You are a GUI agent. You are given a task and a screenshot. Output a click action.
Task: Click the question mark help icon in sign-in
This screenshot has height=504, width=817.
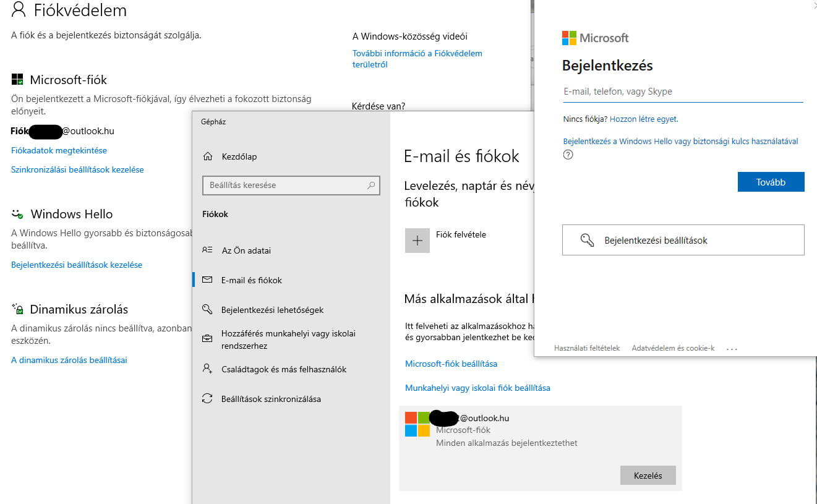[x=568, y=155]
